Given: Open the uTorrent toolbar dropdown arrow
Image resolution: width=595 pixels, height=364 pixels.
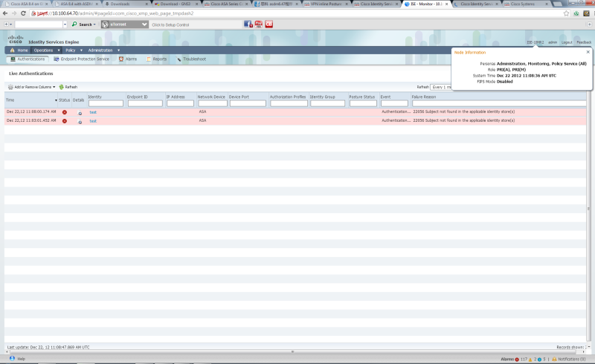Looking at the screenshot, I should [144, 25].
